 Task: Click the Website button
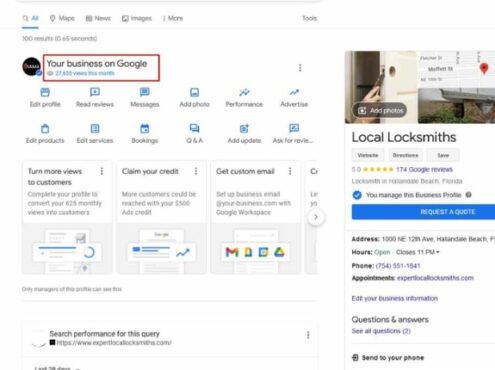tap(368, 155)
